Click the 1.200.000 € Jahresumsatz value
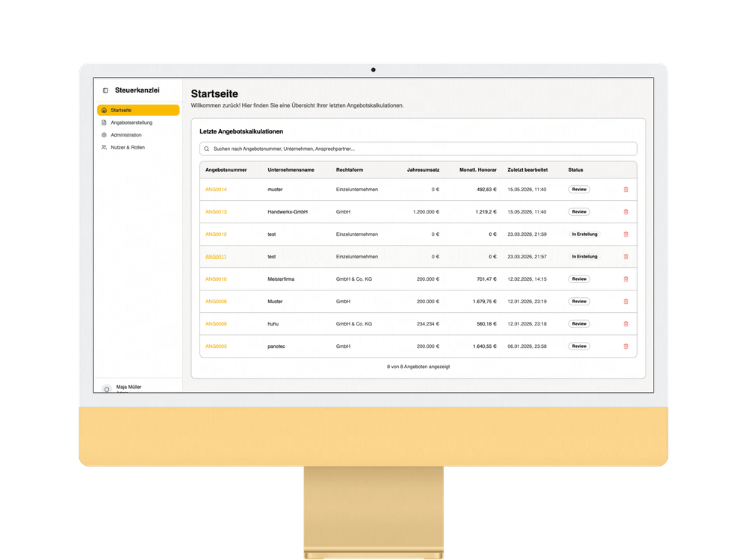Viewport: 747px width, 560px height. 426,212
